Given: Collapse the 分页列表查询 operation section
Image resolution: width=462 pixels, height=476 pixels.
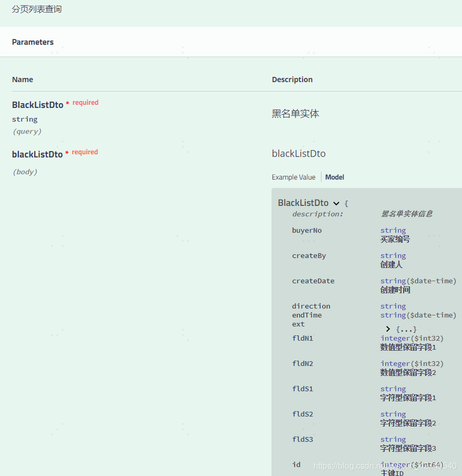Looking at the screenshot, I should tap(36, 9).
